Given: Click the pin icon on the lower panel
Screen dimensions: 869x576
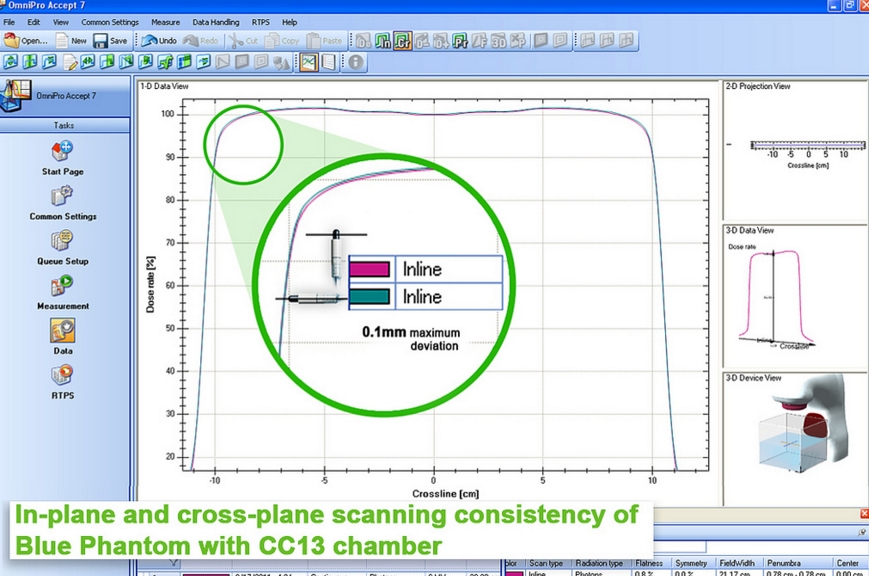Looking at the screenshot, I should (862, 532).
